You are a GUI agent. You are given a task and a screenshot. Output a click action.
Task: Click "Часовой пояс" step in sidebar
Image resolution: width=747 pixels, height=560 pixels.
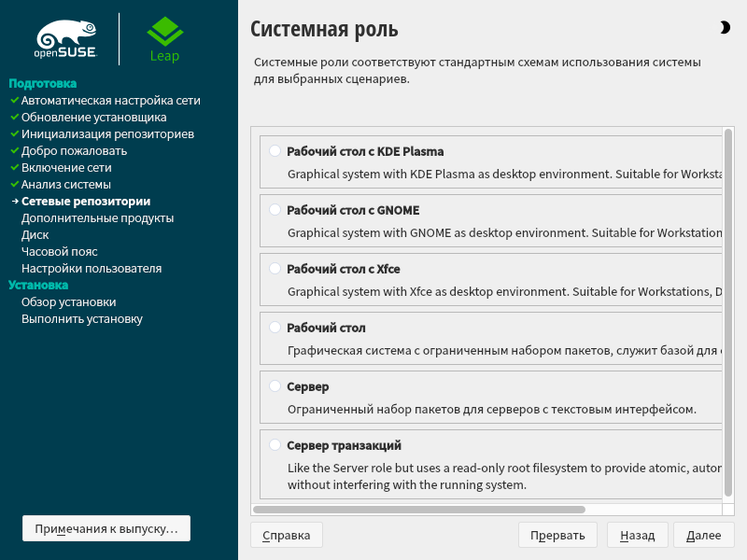pyautogui.click(x=60, y=251)
